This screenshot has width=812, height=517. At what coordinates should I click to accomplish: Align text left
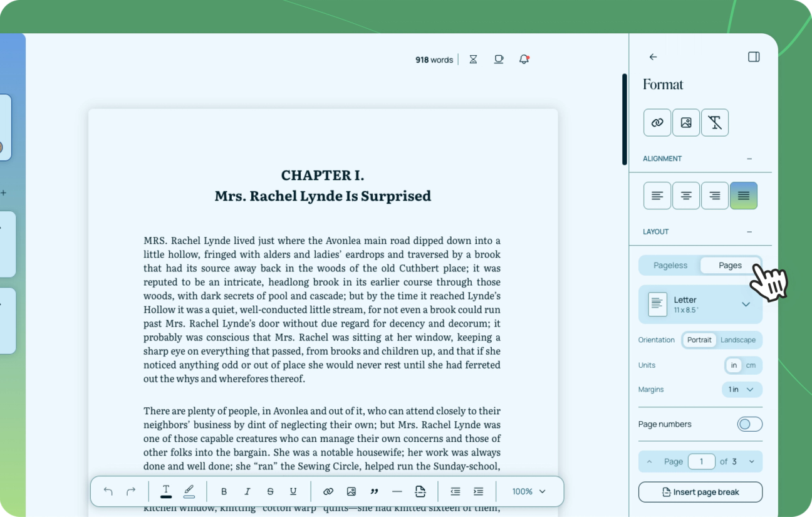tap(657, 196)
